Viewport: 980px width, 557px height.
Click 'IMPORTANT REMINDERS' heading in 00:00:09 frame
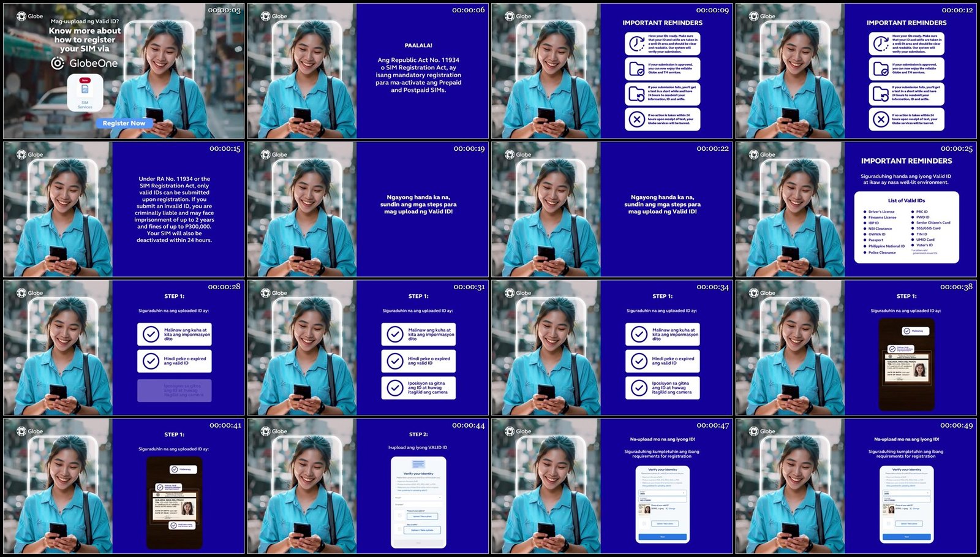pyautogui.click(x=663, y=23)
